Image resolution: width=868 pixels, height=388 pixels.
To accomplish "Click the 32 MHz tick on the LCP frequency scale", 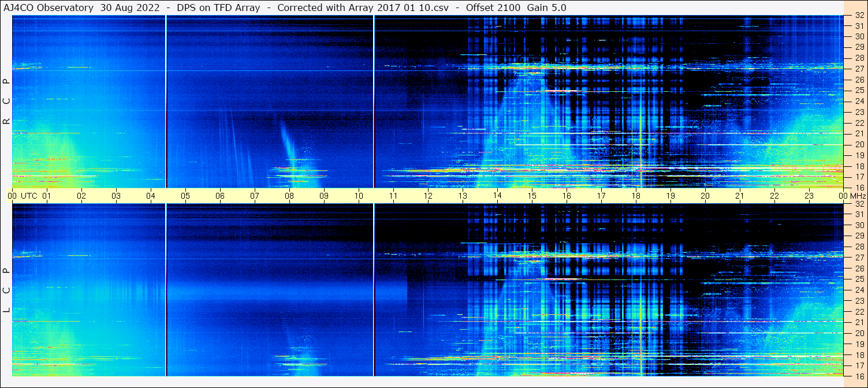I will [x=859, y=204].
